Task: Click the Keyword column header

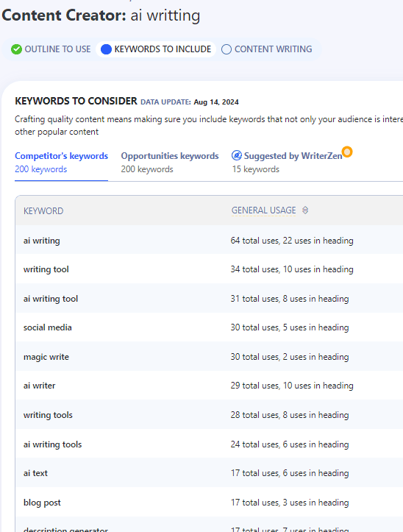Action: click(43, 211)
